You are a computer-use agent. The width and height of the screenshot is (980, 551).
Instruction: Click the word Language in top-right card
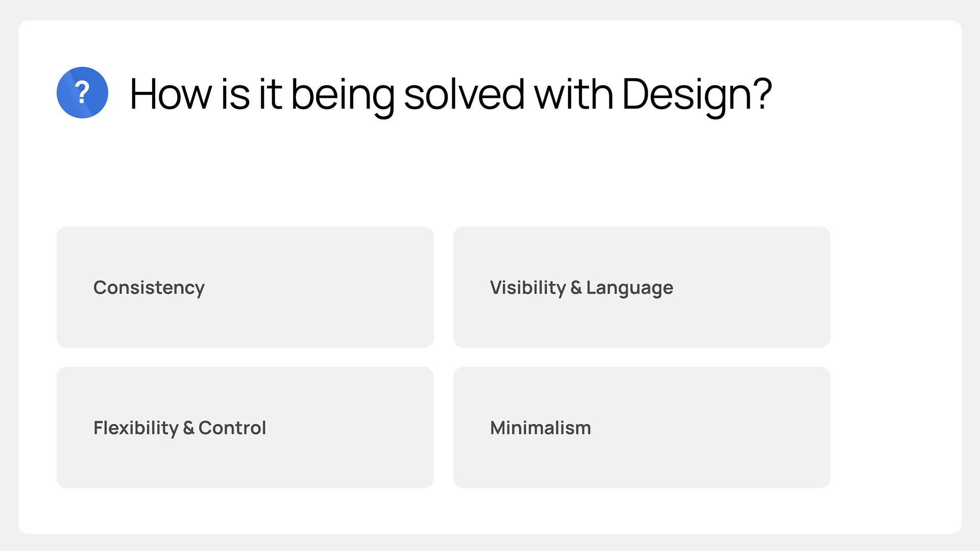(630, 289)
